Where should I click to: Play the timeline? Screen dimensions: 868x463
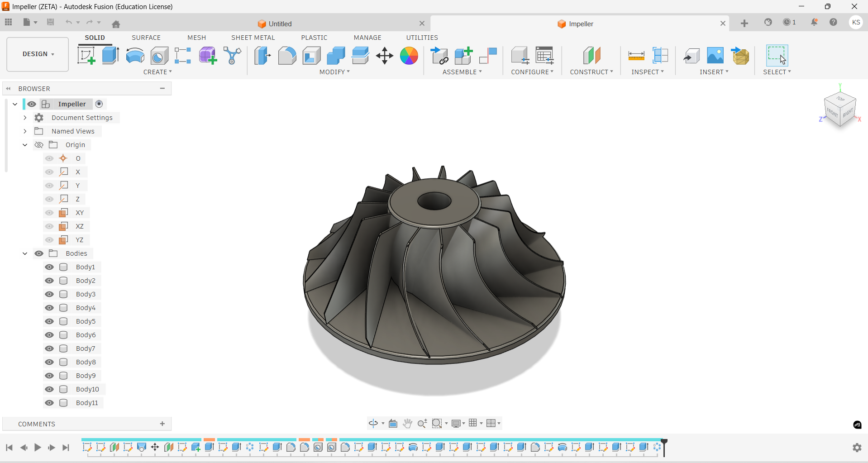coord(38,448)
